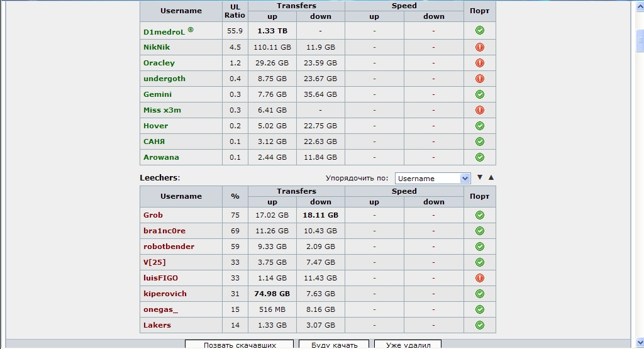Open leecher onegas_'s profile

coord(160,309)
